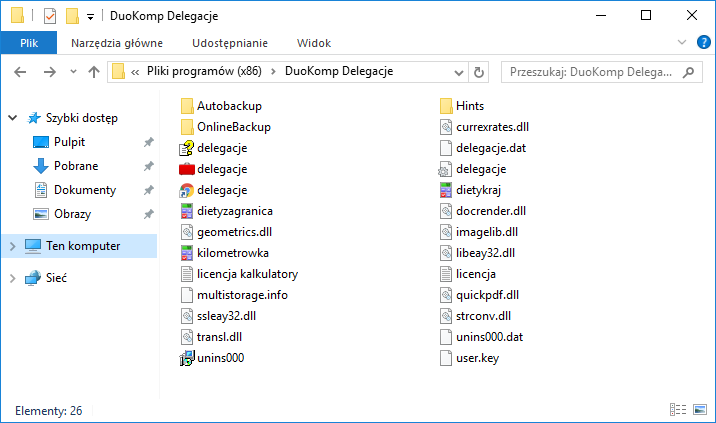Open the Plik menu
This screenshot has width=716, height=423.
(29, 43)
